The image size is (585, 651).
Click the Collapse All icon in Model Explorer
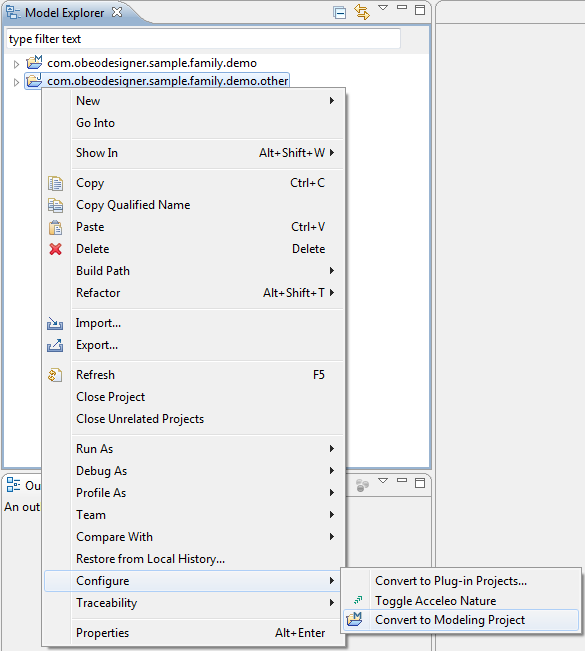tap(339, 13)
